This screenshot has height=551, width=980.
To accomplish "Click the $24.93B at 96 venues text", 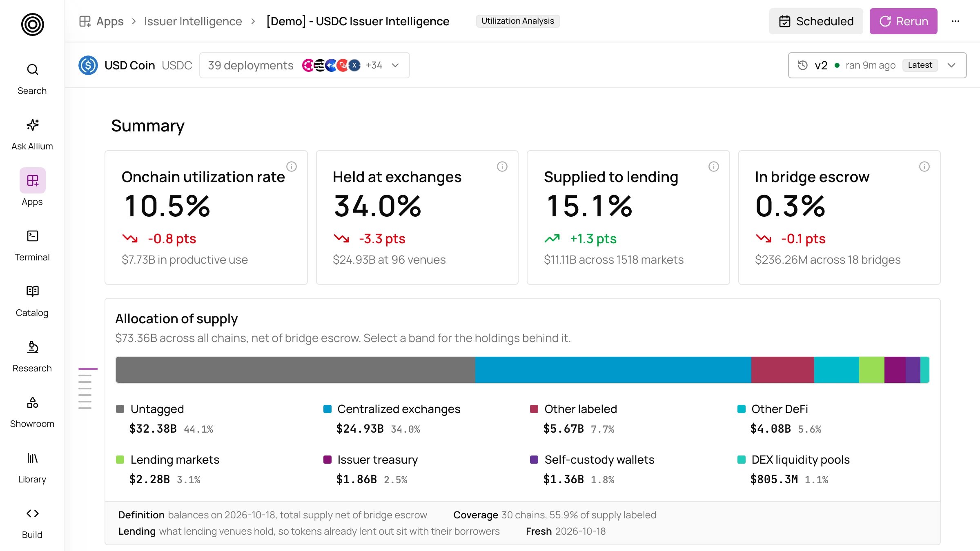I will (x=389, y=260).
